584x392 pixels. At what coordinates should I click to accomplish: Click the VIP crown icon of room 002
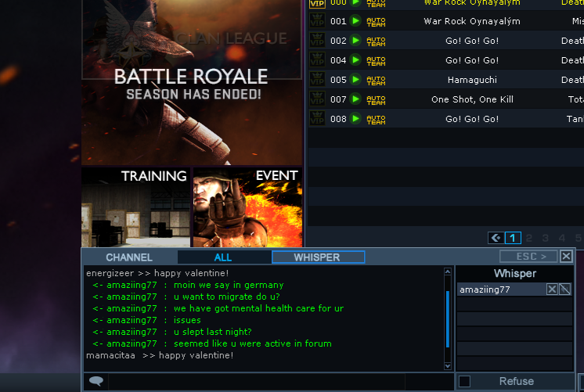click(x=317, y=40)
